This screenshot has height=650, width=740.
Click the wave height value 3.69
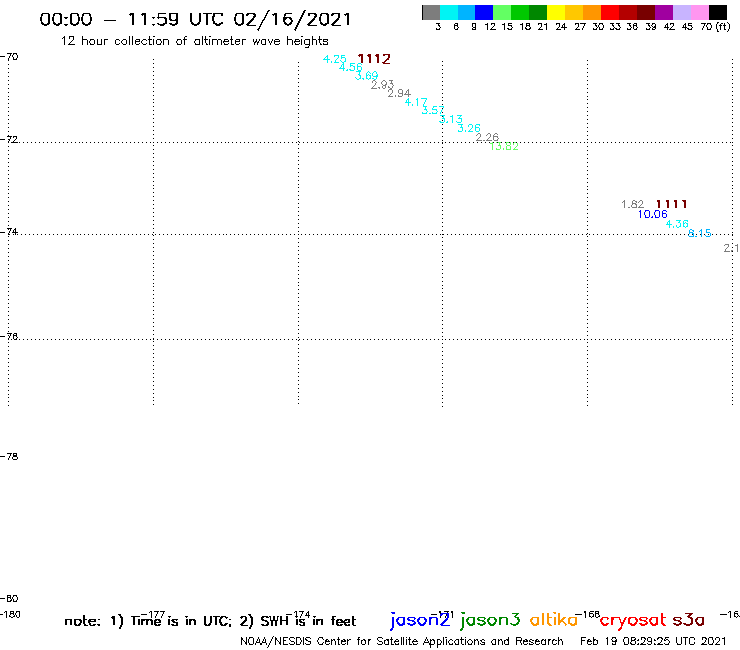(x=367, y=76)
